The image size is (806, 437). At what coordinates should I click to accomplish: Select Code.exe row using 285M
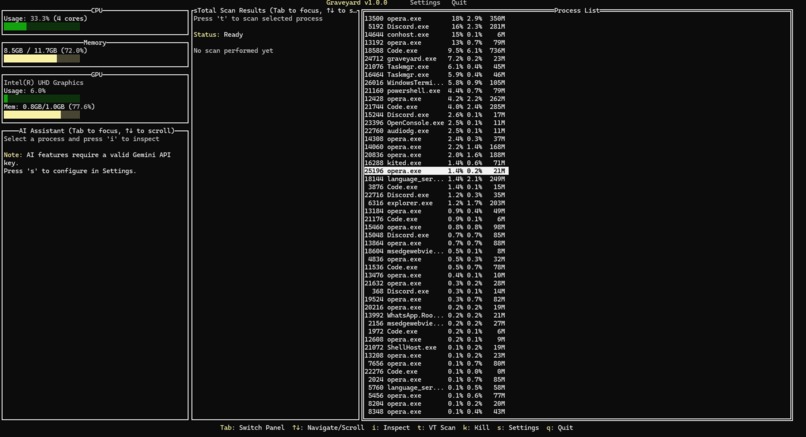pos(435,106)
